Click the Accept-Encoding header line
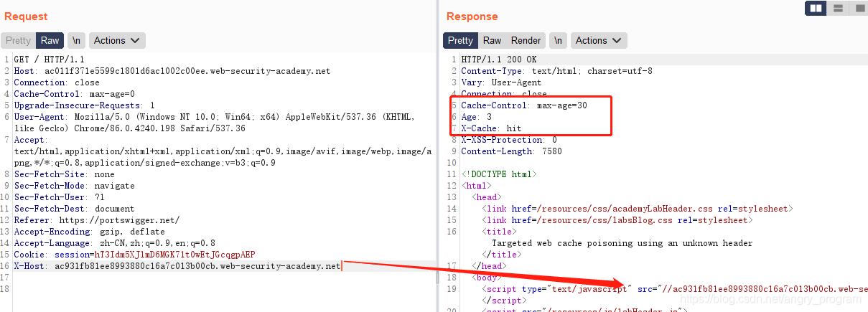868x312 pixels. 89,232
